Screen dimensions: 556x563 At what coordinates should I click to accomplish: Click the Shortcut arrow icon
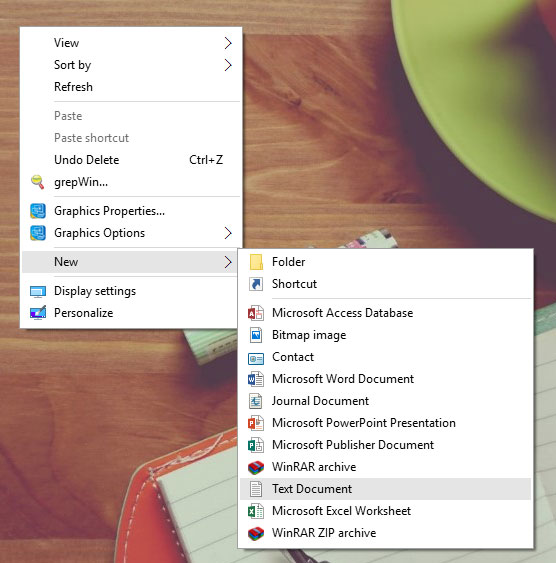point(256,284)
